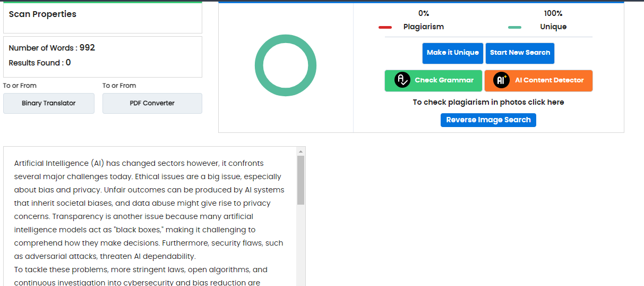This screenshot has height=286, width=644.
Task: Click the Number of Words value 992
Action: (87, 48)
